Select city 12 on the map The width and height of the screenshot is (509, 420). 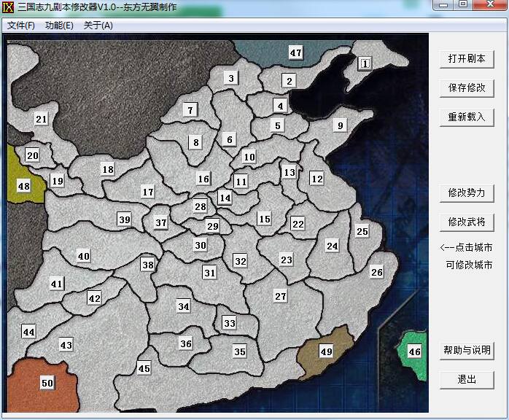(317, 179)
